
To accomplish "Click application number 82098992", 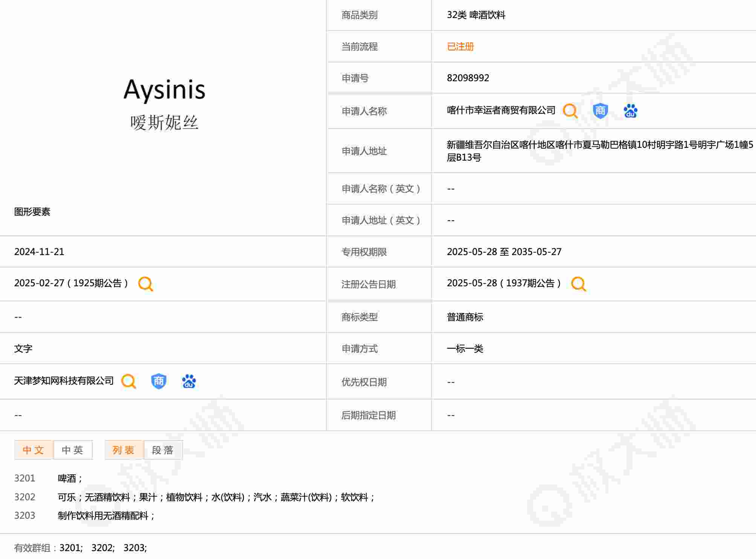I will pos(468,78).
